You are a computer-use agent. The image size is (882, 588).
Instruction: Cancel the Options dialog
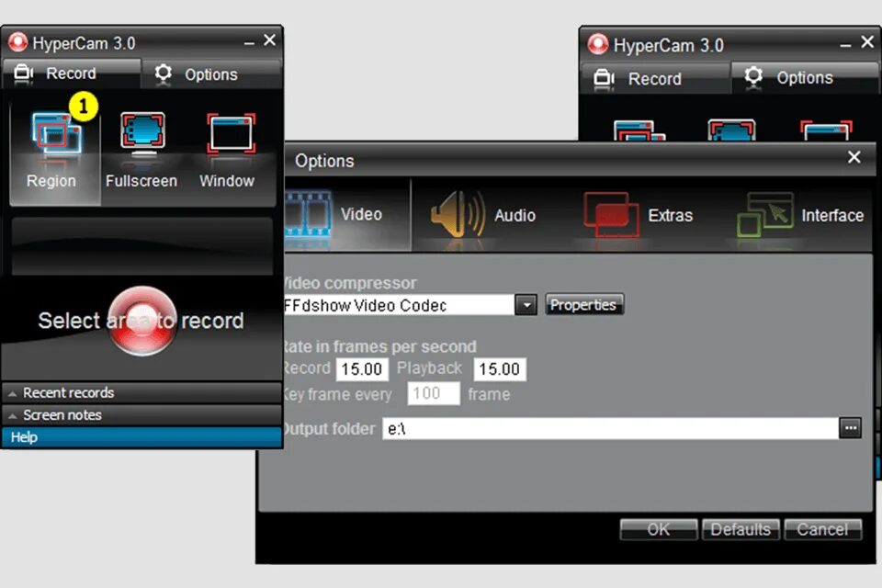pos(822,529)
